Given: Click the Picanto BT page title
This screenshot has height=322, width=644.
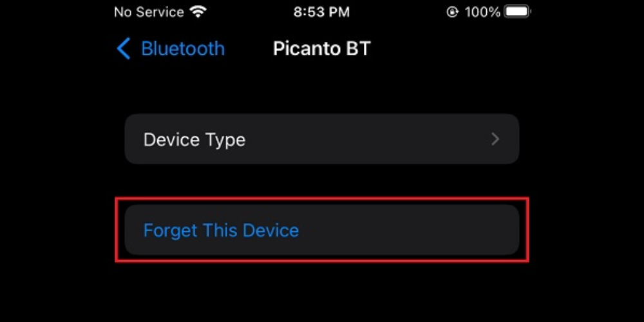Looking at the screenshot, I should coord(321,49).
